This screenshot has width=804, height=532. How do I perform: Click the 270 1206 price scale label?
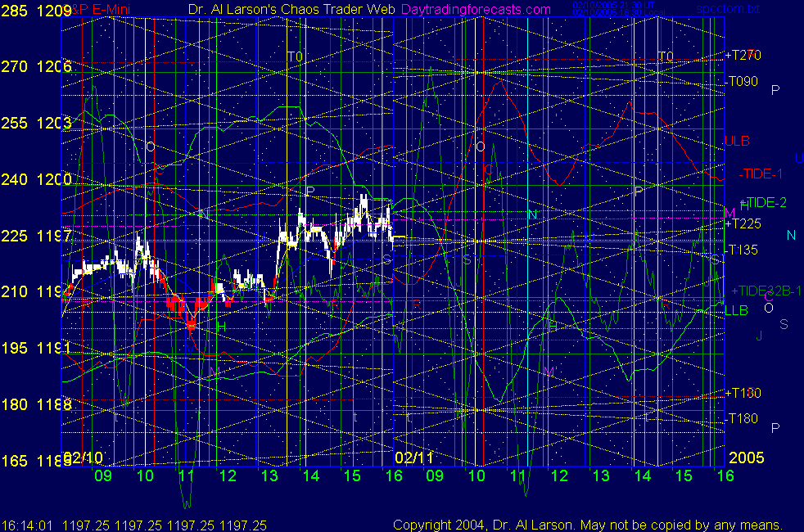click(x=36, y=66)
